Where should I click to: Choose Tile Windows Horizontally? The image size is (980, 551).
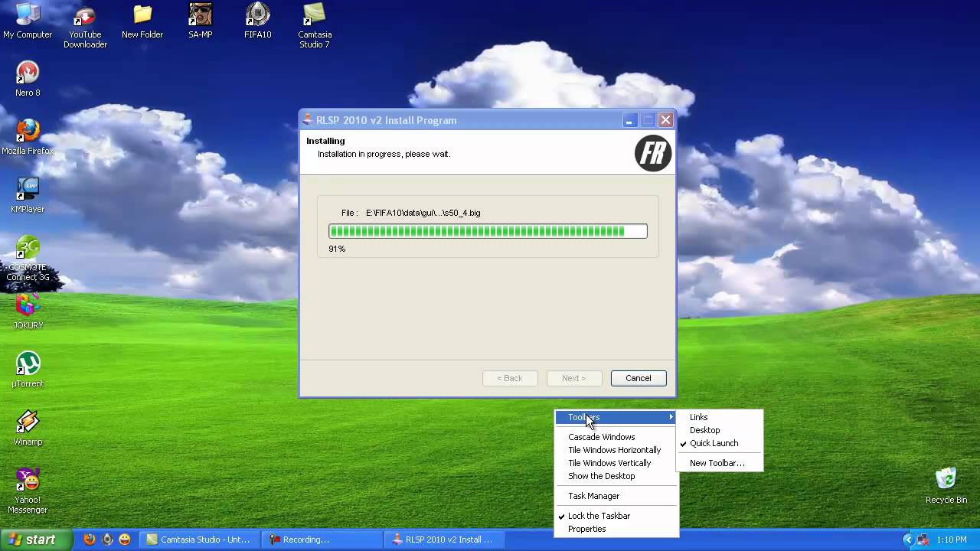(x=616, y=450)
